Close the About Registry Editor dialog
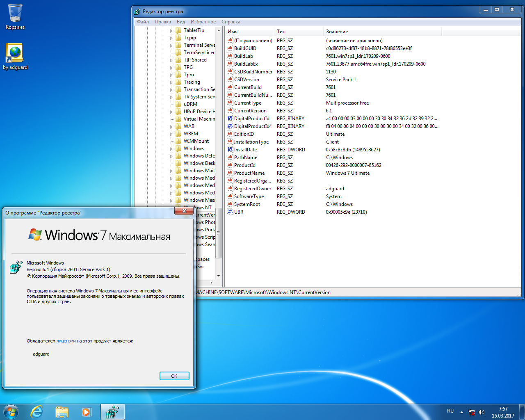 coord(184,211)
